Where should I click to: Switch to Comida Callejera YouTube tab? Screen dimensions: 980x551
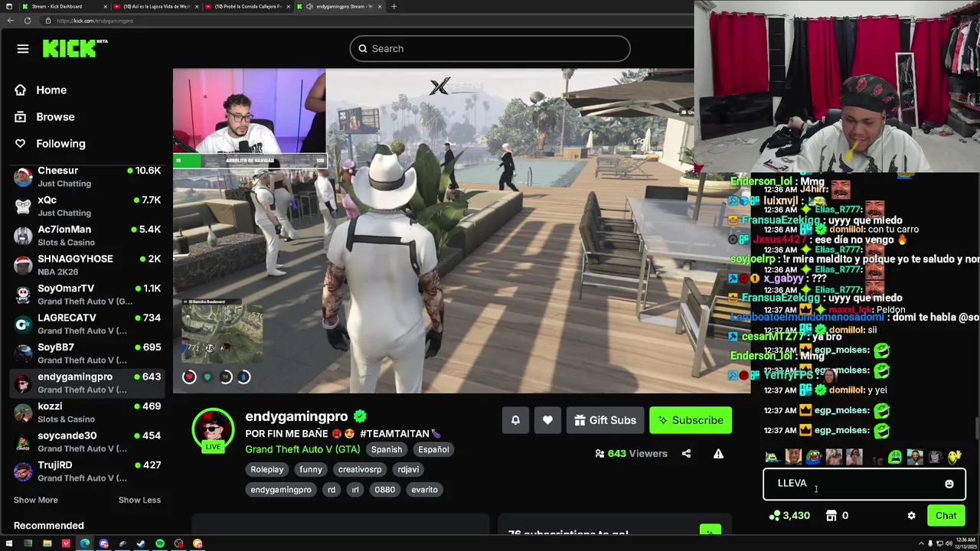coord(247,6)
